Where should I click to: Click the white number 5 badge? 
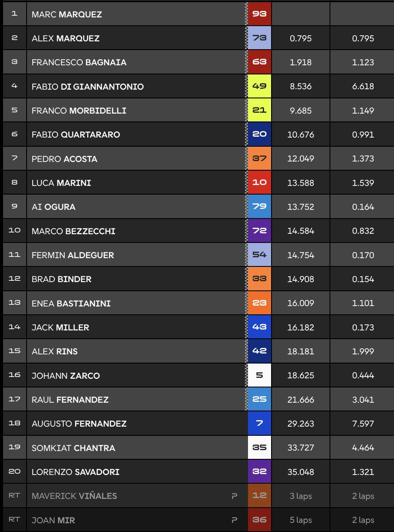(x=259, y=375)
